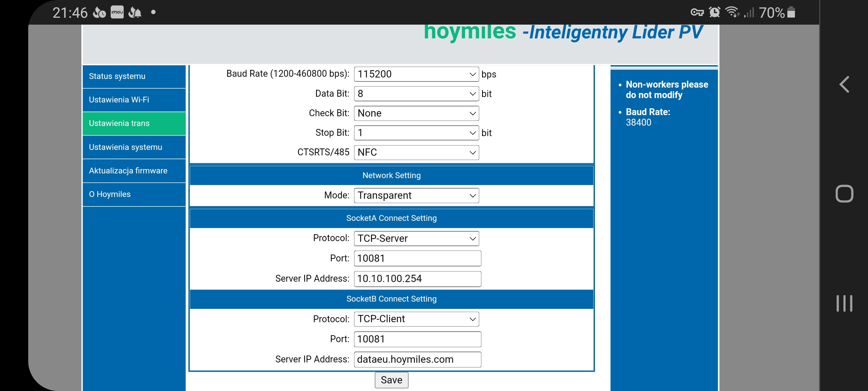Open the SocketB Protocol dropdown showing TCP-Client
The height and width of the screenshot is (391, 868).
pyautogui.click(x=416, y=319)
